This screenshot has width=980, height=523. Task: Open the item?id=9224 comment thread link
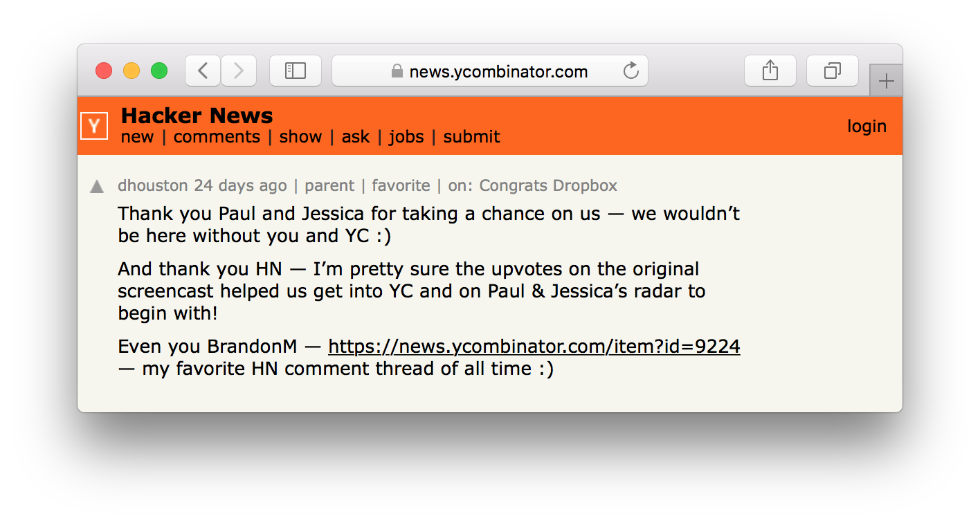tap(534, 346)
